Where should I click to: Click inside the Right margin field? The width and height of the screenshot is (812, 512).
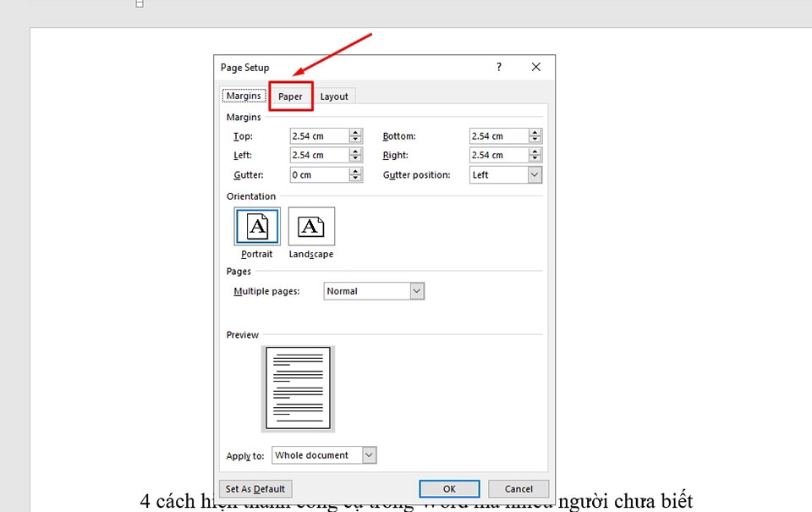pos(499,155)
